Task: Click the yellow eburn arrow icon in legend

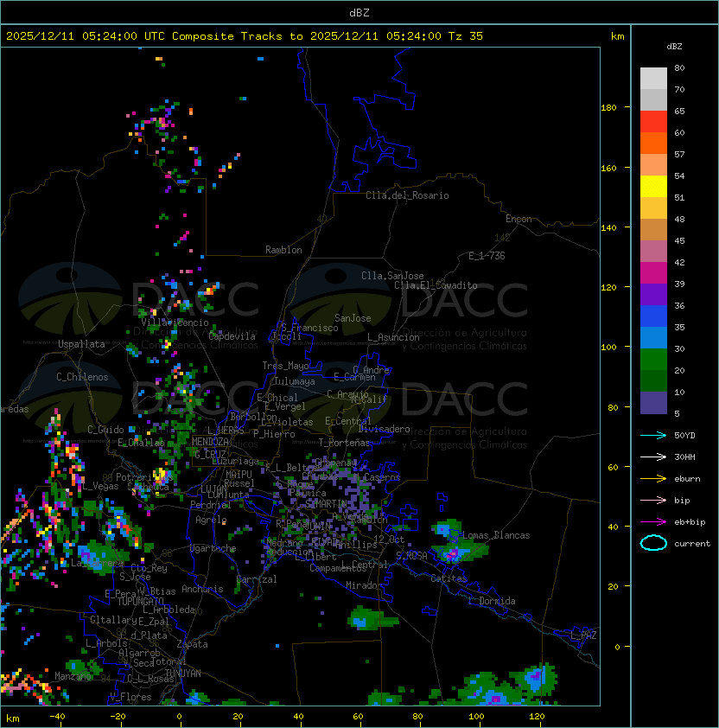Action: pyautogui.click(x=653, y=479)
